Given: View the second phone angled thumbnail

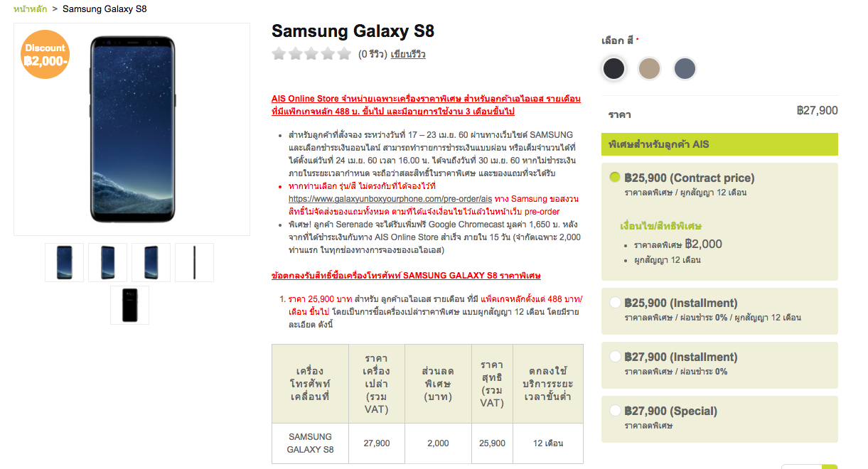Looking at the screenshot, I should click(x=108, y=262).
